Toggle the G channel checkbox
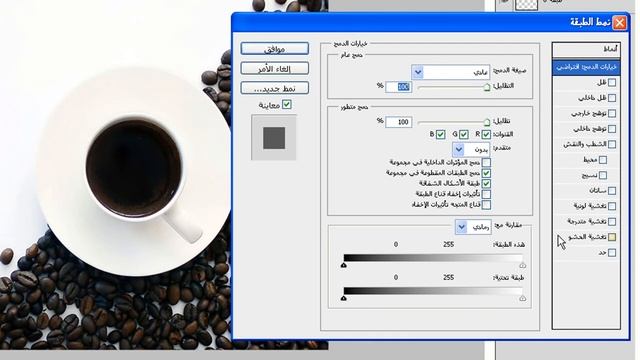 tap(464, 134)
